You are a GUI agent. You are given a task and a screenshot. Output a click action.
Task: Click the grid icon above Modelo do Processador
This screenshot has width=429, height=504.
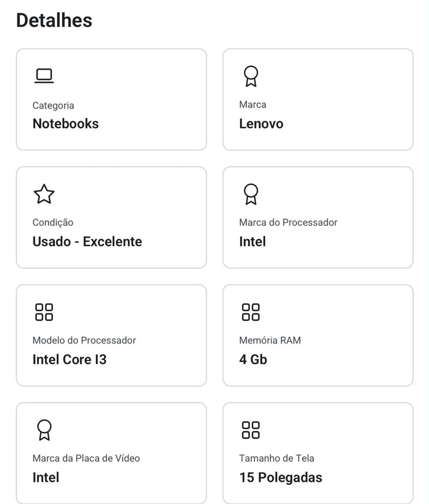pyautogui.click(x=44, y=312)
